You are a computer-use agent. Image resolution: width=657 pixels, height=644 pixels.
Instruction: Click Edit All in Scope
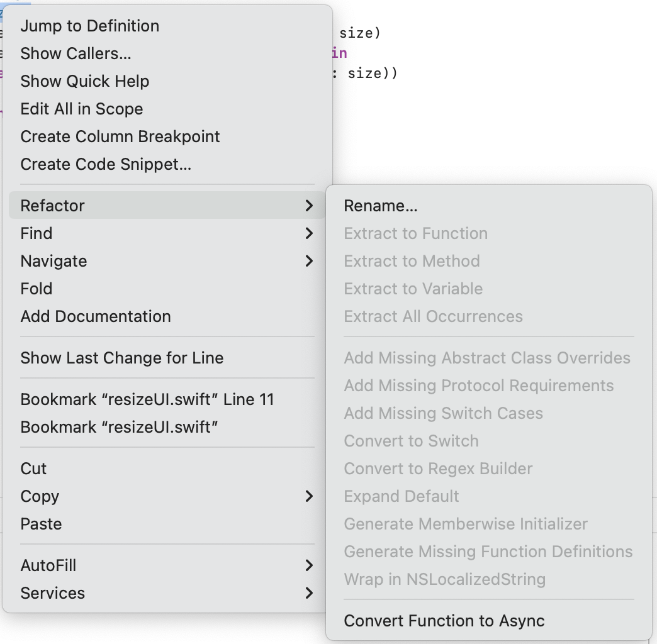click(x=81, y=109)
